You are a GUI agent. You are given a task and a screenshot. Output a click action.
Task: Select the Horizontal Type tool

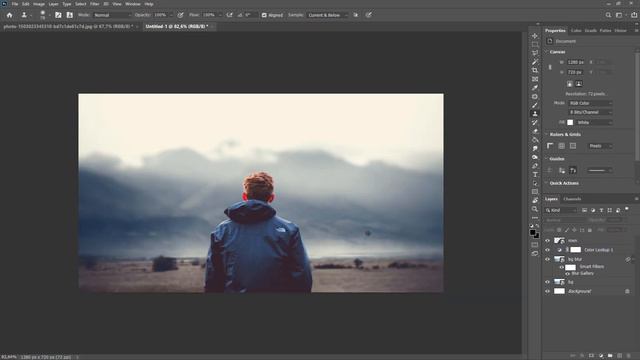click(535, 175)
